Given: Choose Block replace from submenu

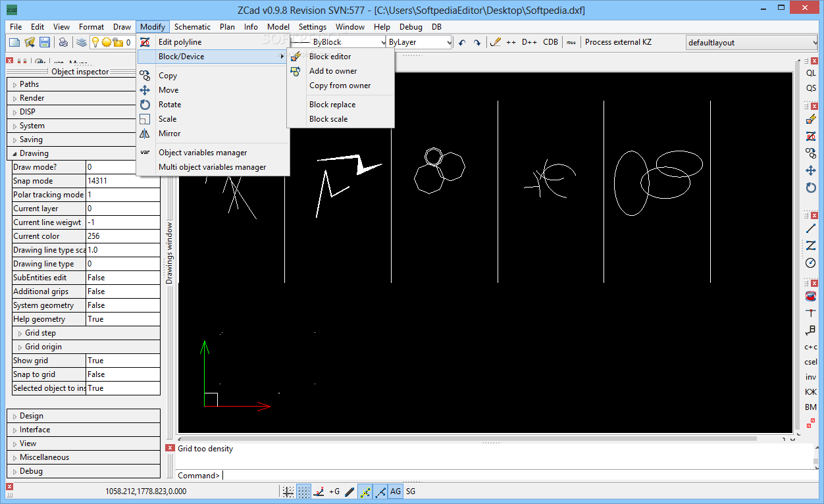Looking at the screenshot, I should click(x=332, y=105).
